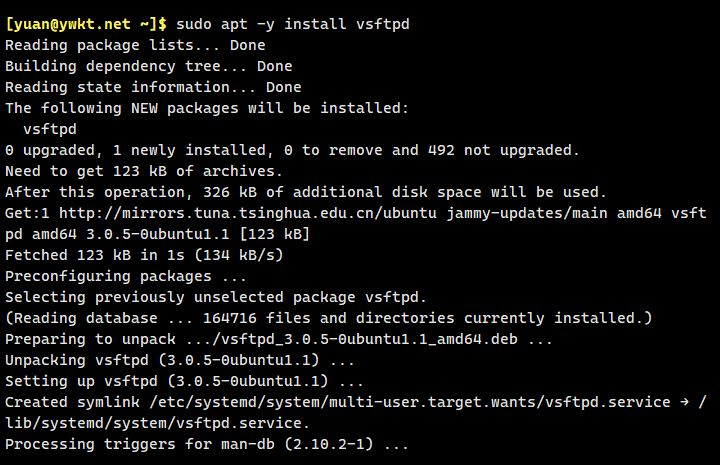Click the 'Reading state information... Done' line
Viewport: 720px width, 465px height.
pos(152,87)
